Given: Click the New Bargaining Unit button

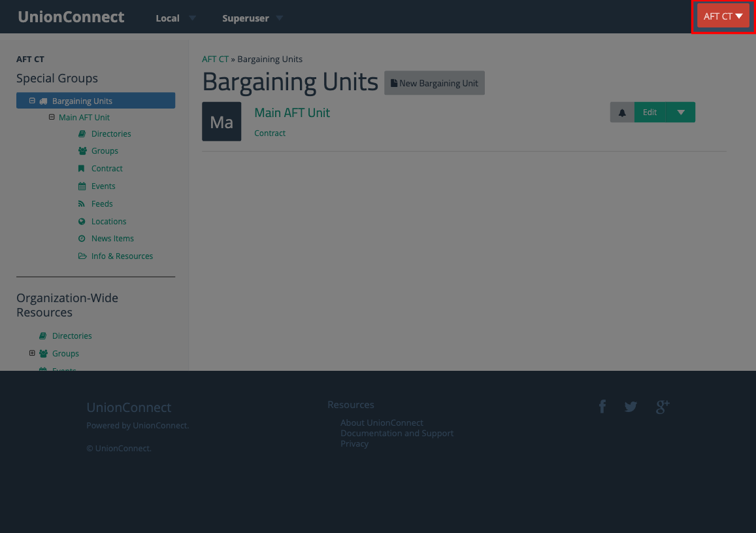Looking at the screenshot, I should [x=434, y=83].
